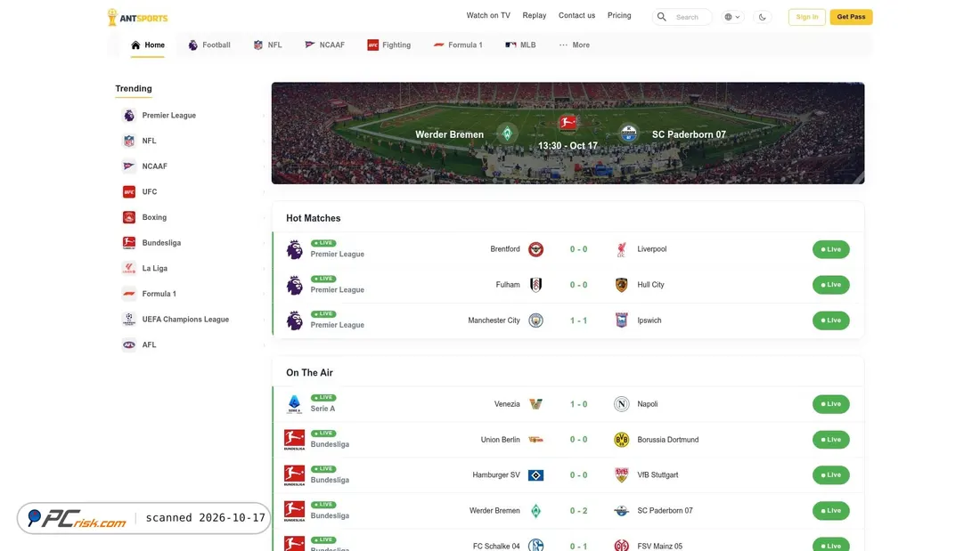The image size is (980, 551).
Task: Click the Hull City club crest
Action: click(621, 285)
